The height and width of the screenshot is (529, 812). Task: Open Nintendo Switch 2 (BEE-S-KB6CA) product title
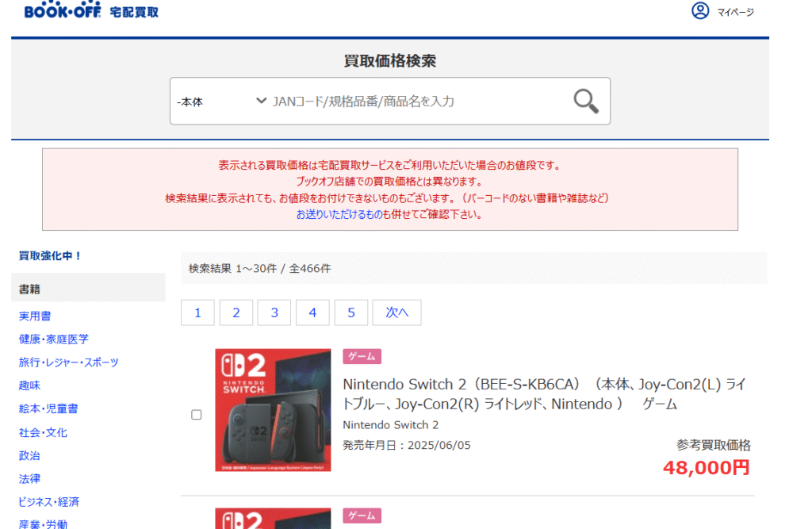tap(544, 394)
